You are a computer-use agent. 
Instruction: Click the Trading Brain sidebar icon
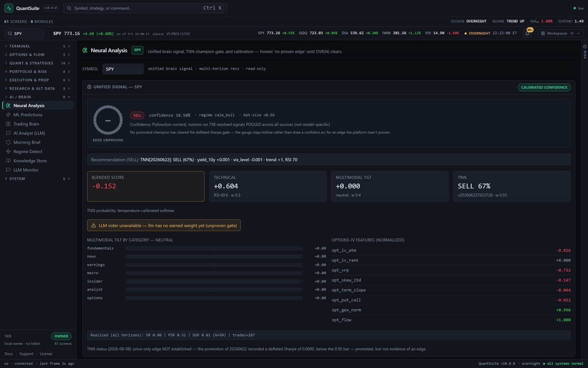8,124
